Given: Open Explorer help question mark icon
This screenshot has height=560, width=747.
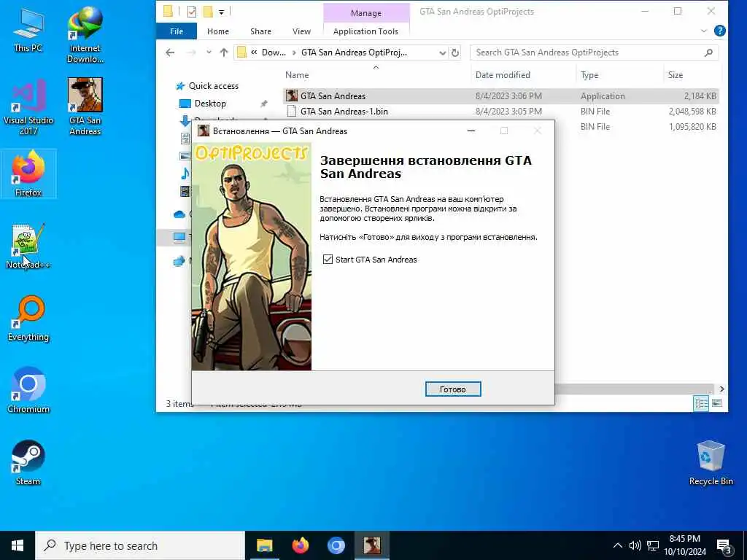Looking at the screenshot, I should 720,31.
